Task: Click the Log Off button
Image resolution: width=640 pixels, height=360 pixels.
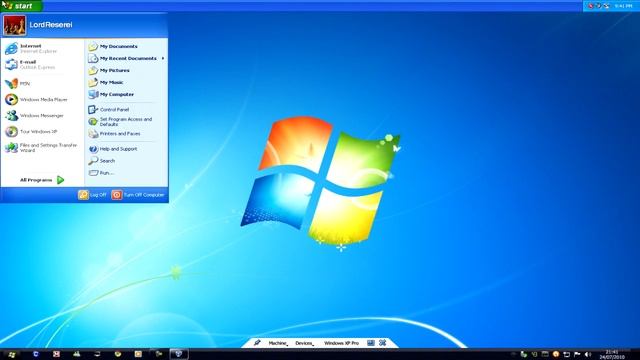Action: point(93,195)
